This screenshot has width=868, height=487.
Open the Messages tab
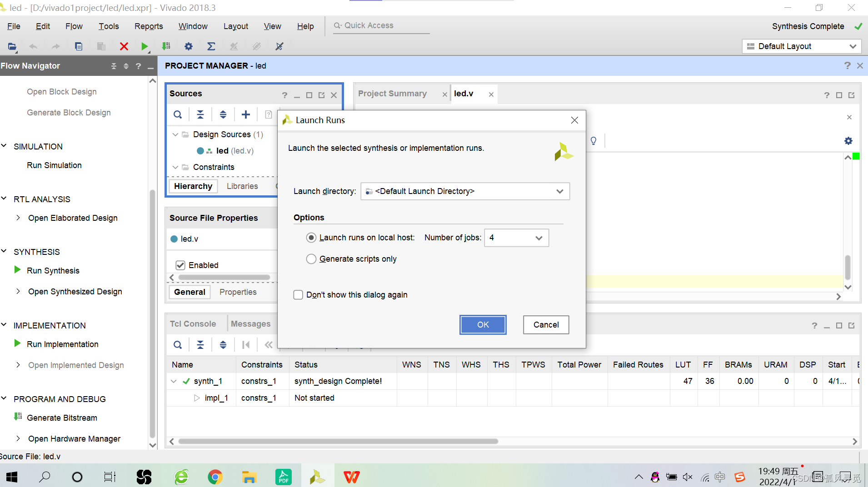[x=250, y=324]
